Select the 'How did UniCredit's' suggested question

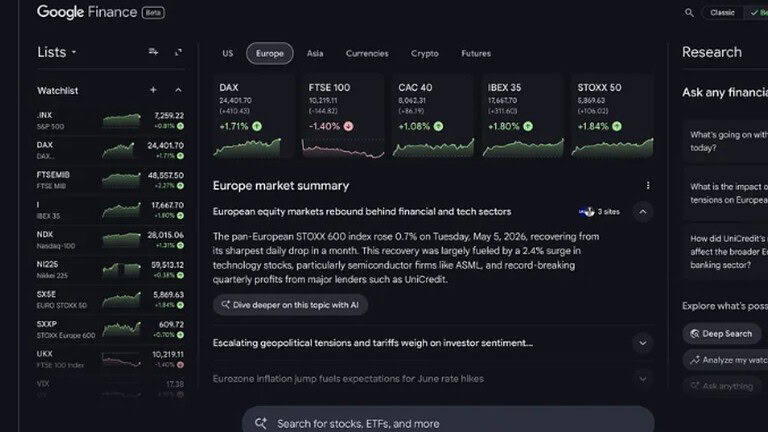coord(725,252)
